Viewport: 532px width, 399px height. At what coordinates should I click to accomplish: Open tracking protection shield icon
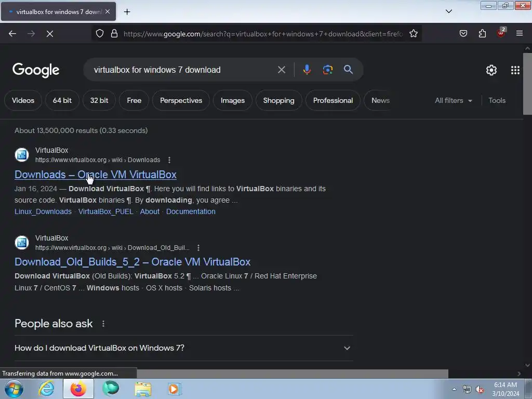click(x=99, y=34)
